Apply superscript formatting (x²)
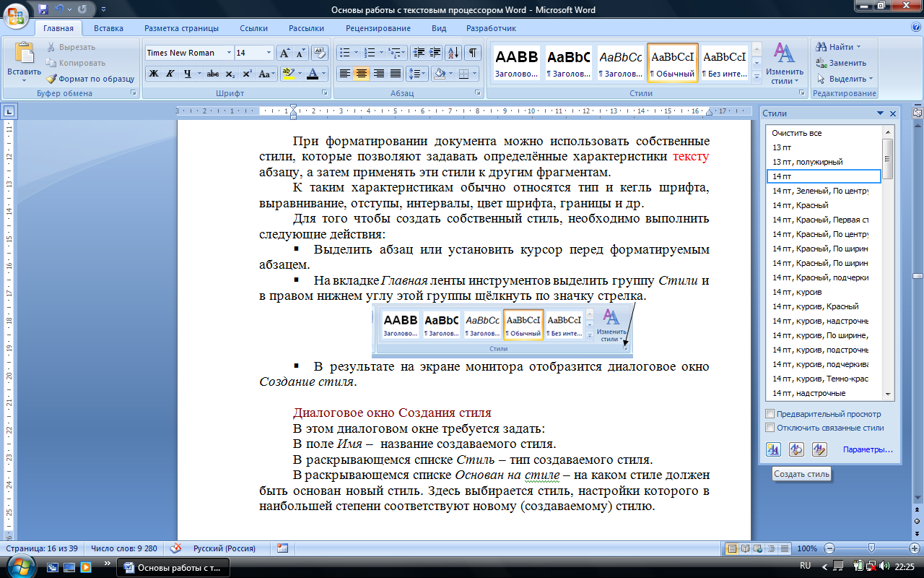The image size is (924, 578). (x=247, y=74)
